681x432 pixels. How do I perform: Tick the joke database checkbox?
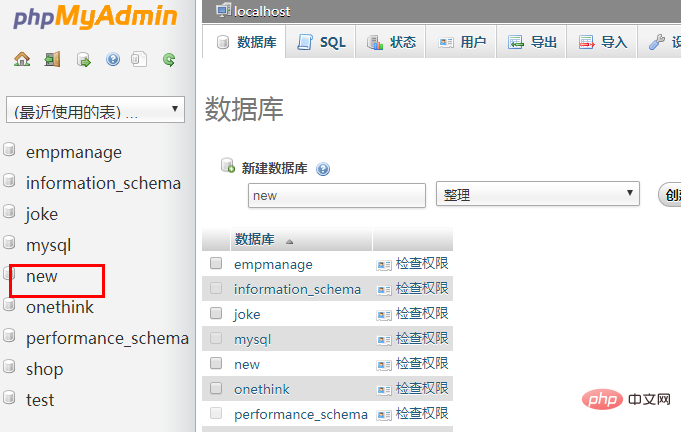click(216, 313)
